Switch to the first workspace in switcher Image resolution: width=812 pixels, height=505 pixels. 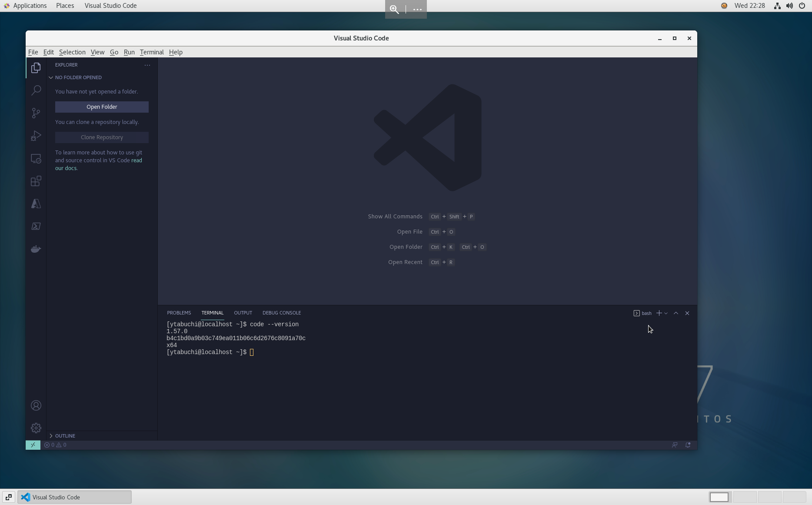[719, 497]
